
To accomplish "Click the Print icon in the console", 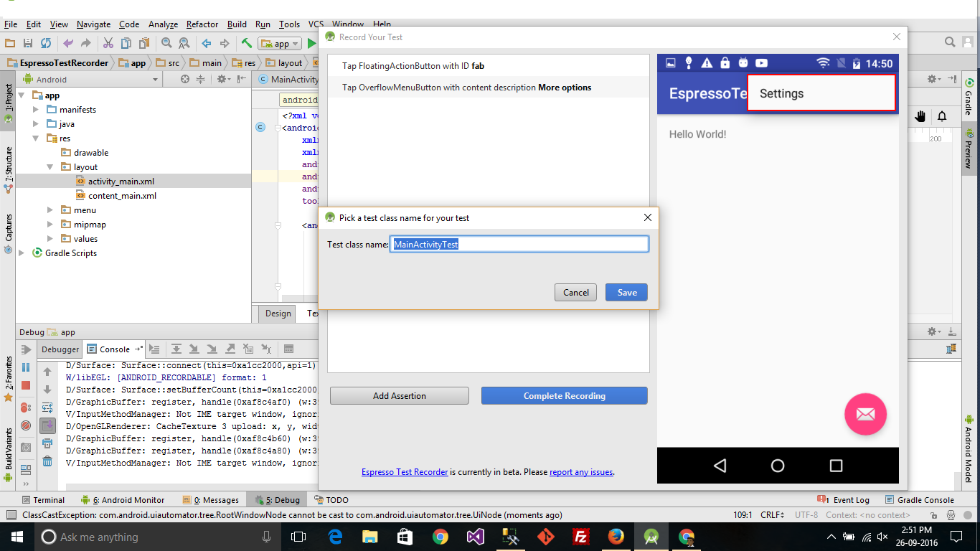I will [x=47, y=443].
